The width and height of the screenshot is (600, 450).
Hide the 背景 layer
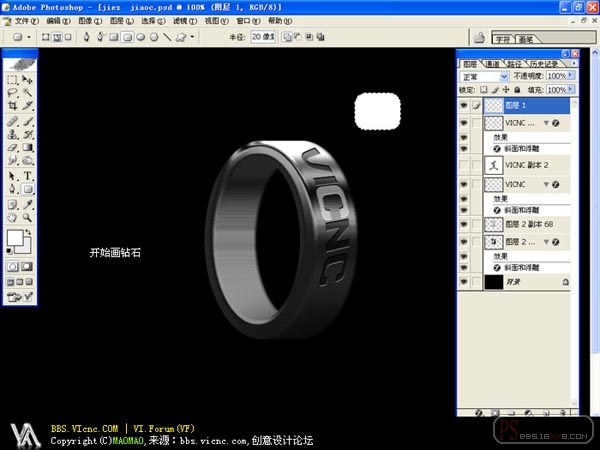click(x=464, y=282)
